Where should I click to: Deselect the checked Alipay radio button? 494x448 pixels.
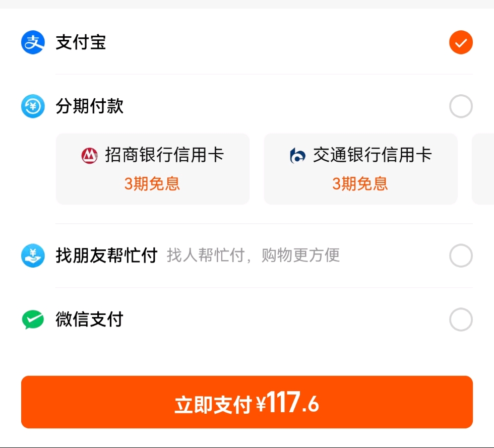coord(461,42)
